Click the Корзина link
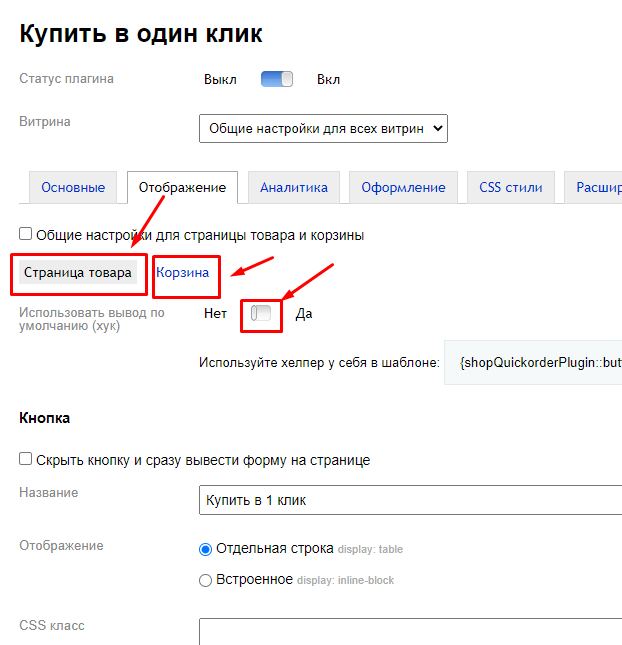The image size is (622, 645). (183, 273)
